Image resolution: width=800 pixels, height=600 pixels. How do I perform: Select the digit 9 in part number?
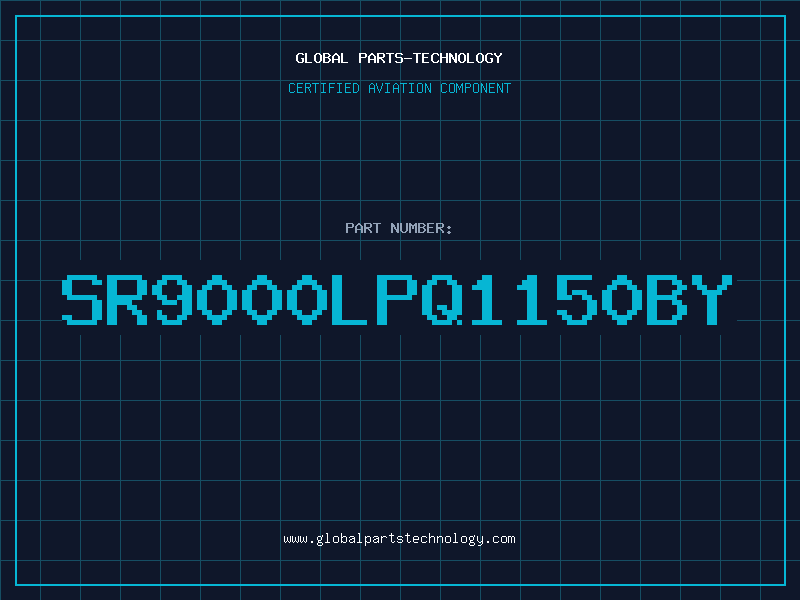tap(172, 299)
